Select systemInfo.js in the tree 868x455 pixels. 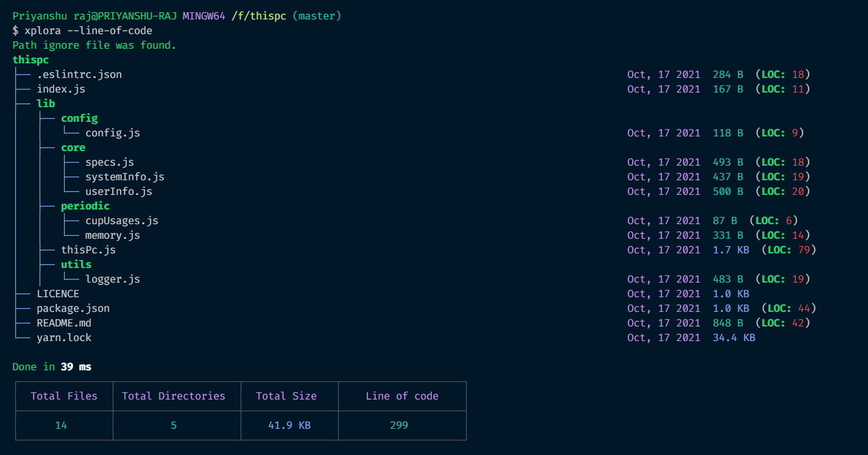click(125, 177)
